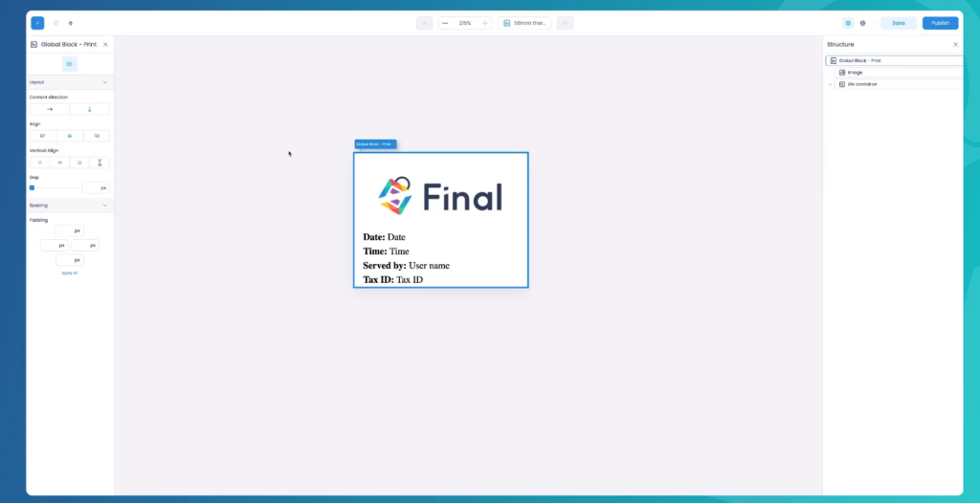Click the Gap px input field
The height and width of the screenshot is (503, 980).
tap(96, 187)
